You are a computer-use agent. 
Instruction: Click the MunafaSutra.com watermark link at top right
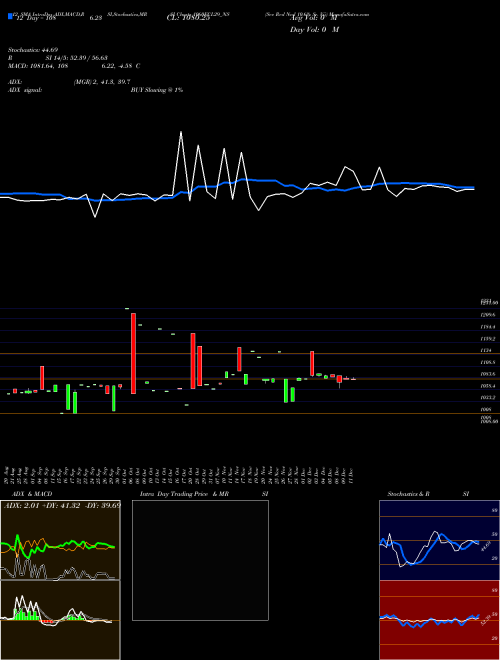(350, 14)
